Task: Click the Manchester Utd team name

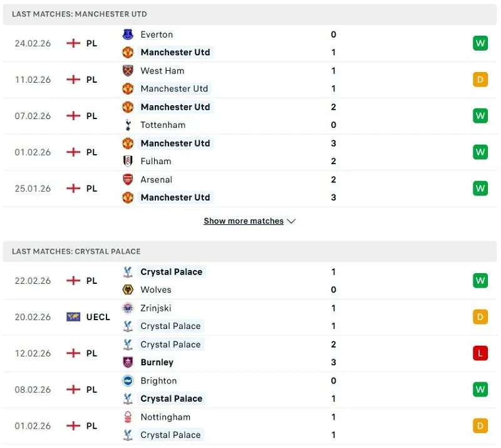Action: (175, 53)
